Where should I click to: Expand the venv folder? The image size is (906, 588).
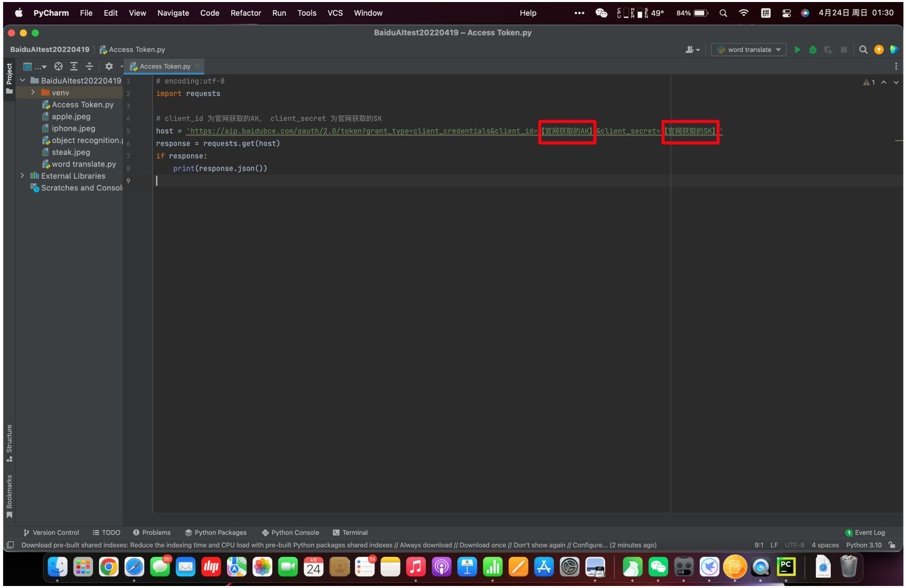click(33, 92)
